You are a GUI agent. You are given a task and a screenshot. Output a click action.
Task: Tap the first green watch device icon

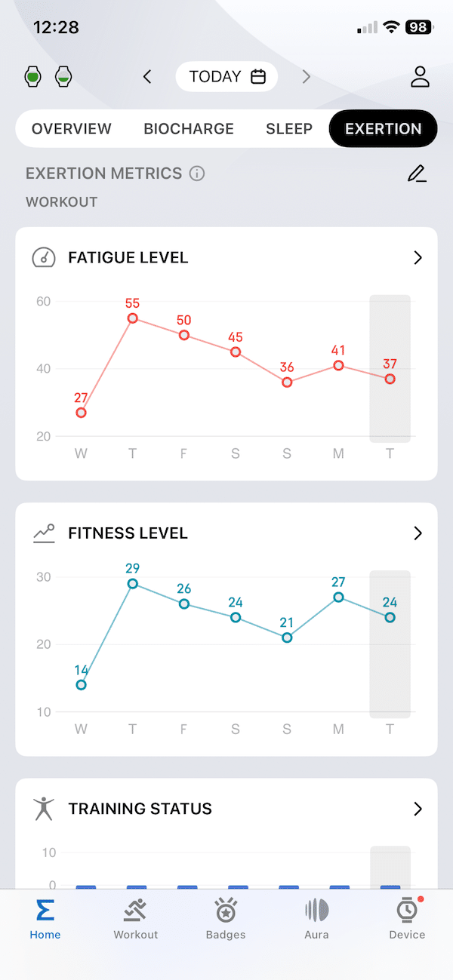[x=32, y=76]
